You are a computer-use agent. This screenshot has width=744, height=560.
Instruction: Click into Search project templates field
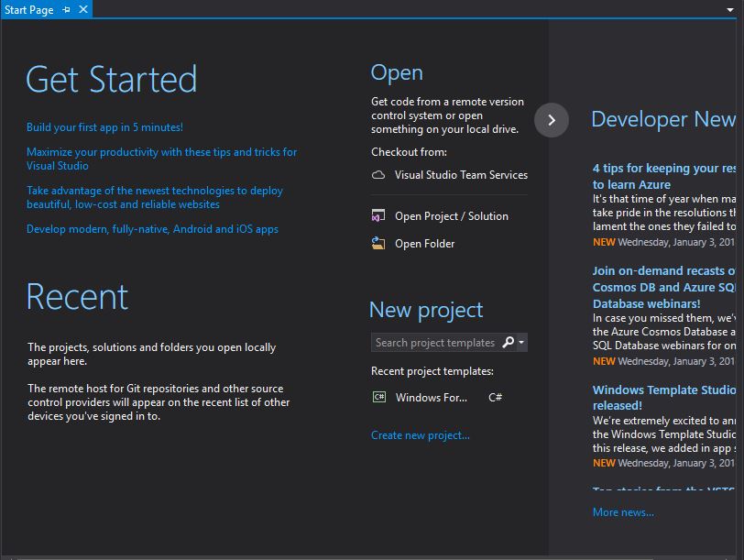click(434, 343)
